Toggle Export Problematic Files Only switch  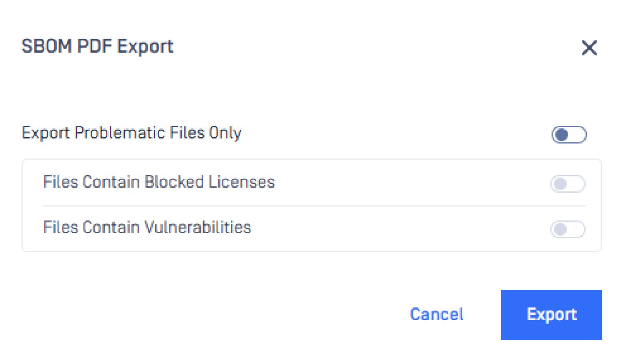pyautogui.click(x=569, y=135)
